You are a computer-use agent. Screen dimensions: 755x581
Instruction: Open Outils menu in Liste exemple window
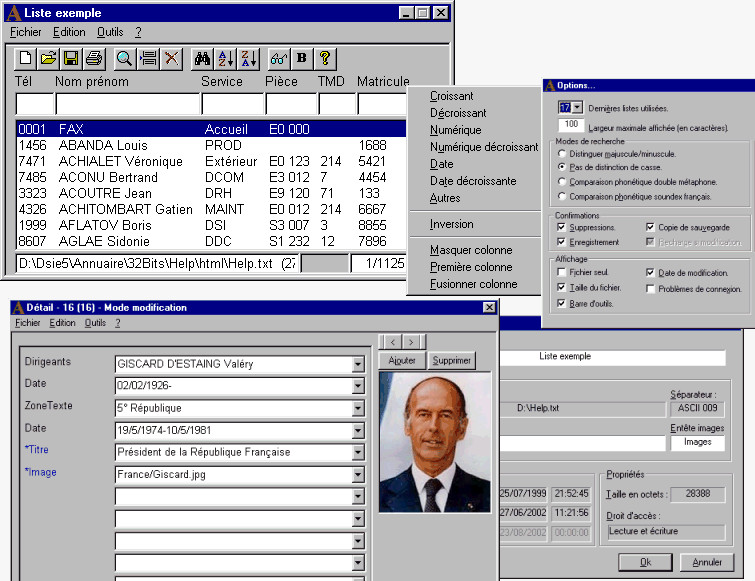[x=110, y=32]
